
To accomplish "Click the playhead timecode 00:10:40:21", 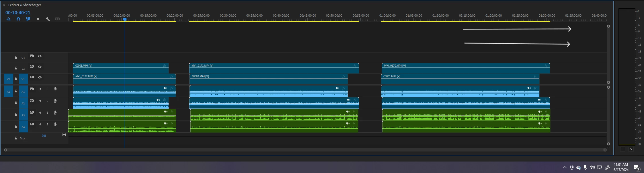I will 18,13.
